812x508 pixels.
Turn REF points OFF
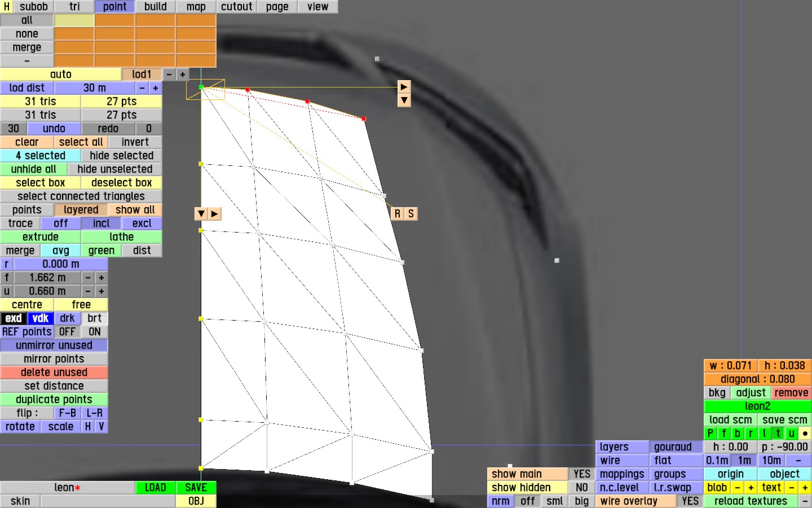click(68, 332)
